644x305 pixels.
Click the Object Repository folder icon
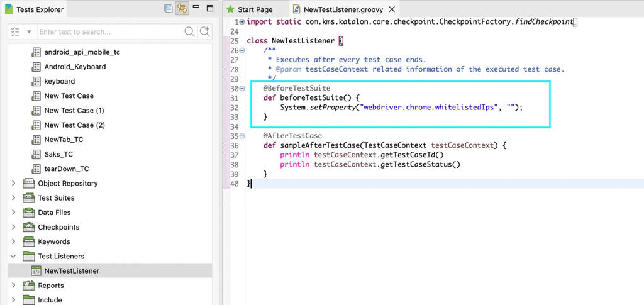pos(28,184)
